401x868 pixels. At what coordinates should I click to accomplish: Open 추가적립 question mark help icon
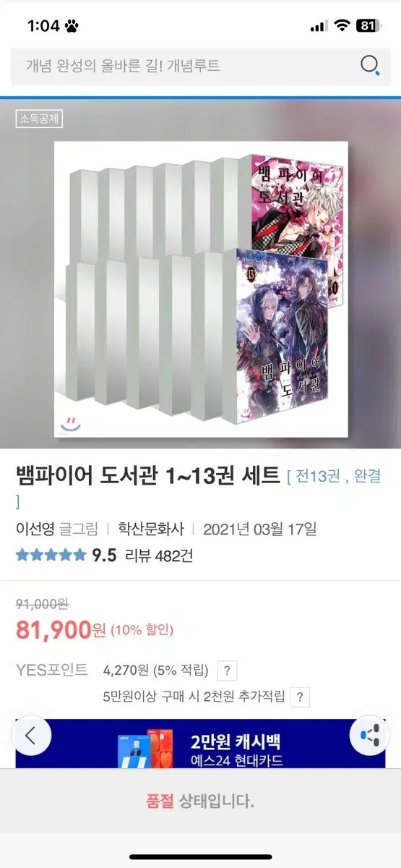pyautogui.click(x=301, y=697)
